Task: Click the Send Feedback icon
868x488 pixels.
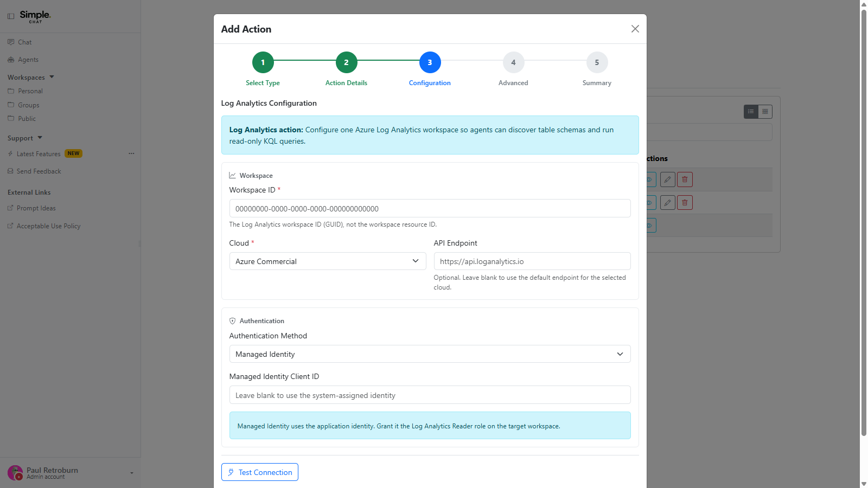Action: tap(10, 171)
